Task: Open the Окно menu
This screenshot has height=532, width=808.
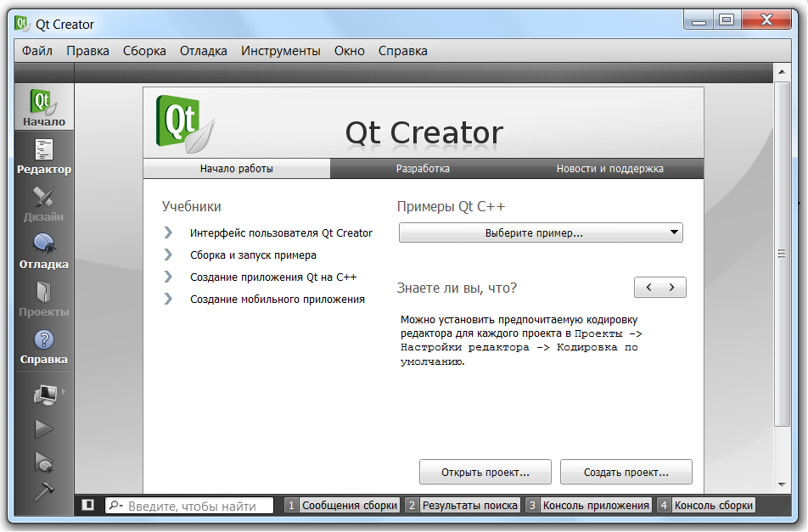Action: click(350, 51)
